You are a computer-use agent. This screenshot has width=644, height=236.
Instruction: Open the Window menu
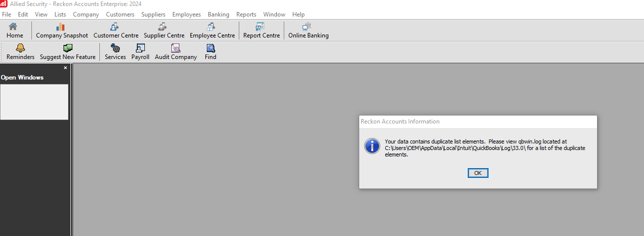[x=274, y=14]
